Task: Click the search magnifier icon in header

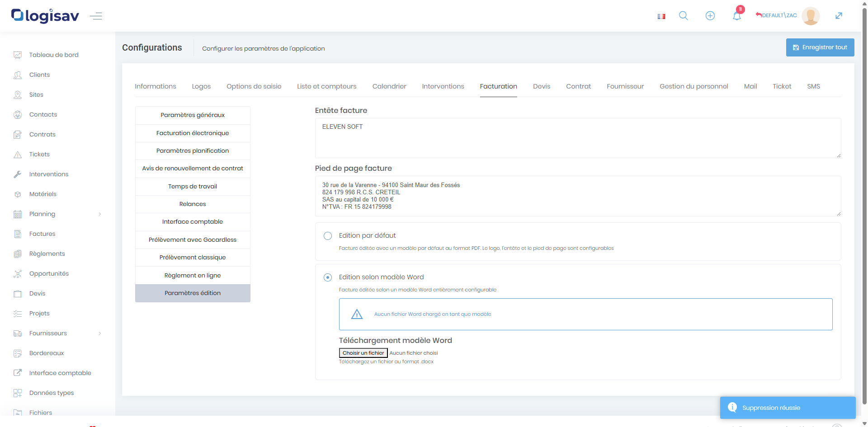Action: [683, 16]
